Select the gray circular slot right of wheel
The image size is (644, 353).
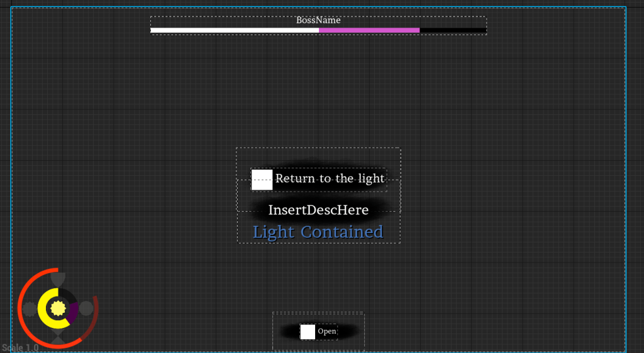click(86, 308)
